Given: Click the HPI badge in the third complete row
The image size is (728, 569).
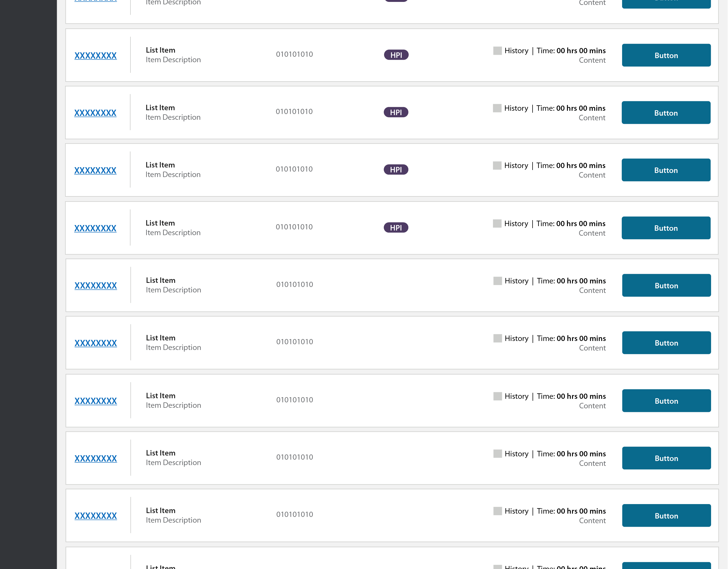Looking at the screenshot, I should (x=396, y=170).
